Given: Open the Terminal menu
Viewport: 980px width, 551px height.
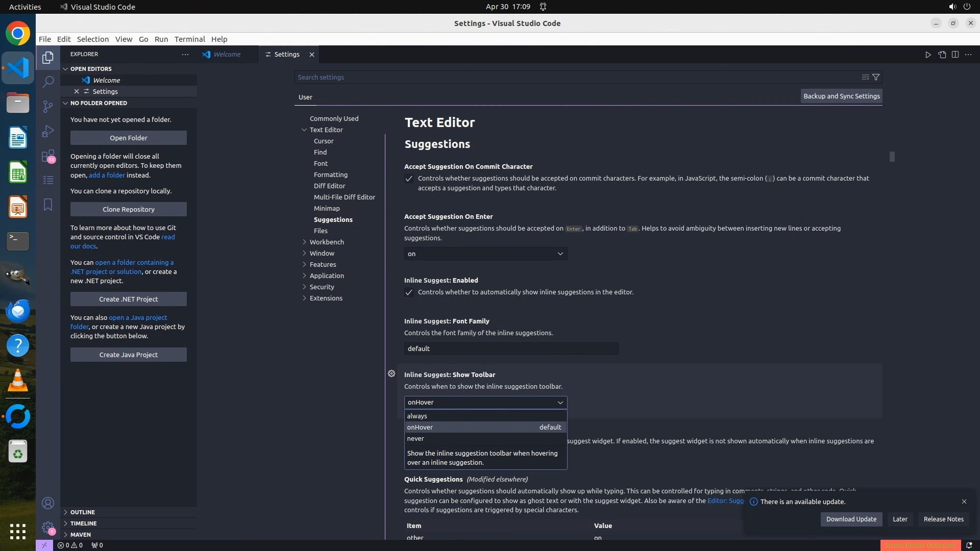Looking at the screenshot, I should pos(189,39).
